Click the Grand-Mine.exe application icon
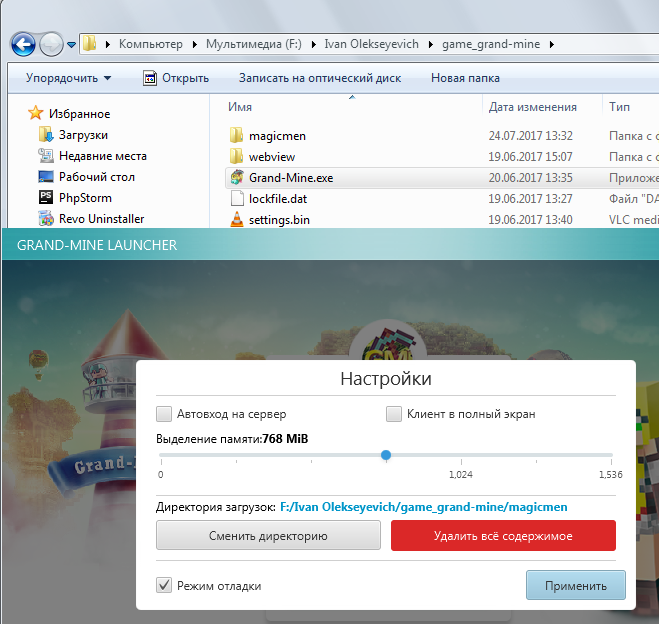Screen dimensions: 659x624 [237, 177]
